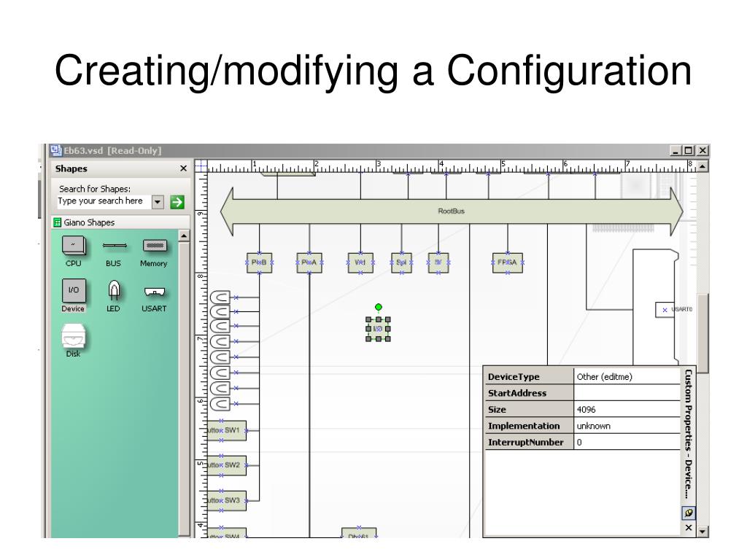Pick the Memory shape from the stencil
This screenshot has height=560, width=747.
click(x=154, y=252)
